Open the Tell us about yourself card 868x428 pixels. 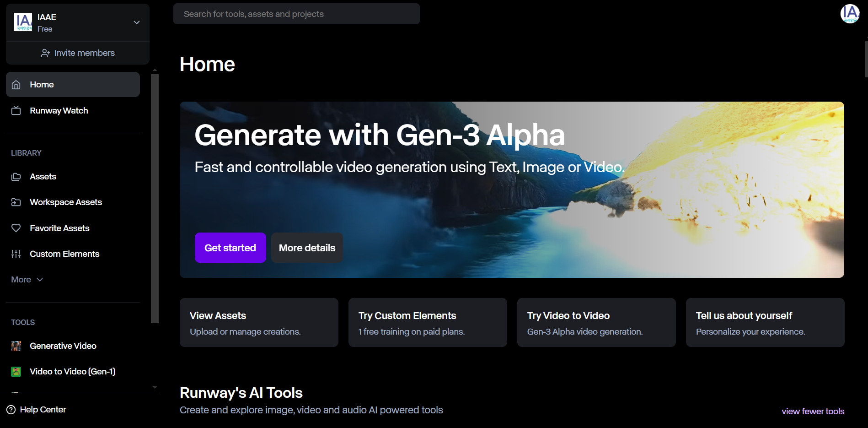[x=765, y=323]
